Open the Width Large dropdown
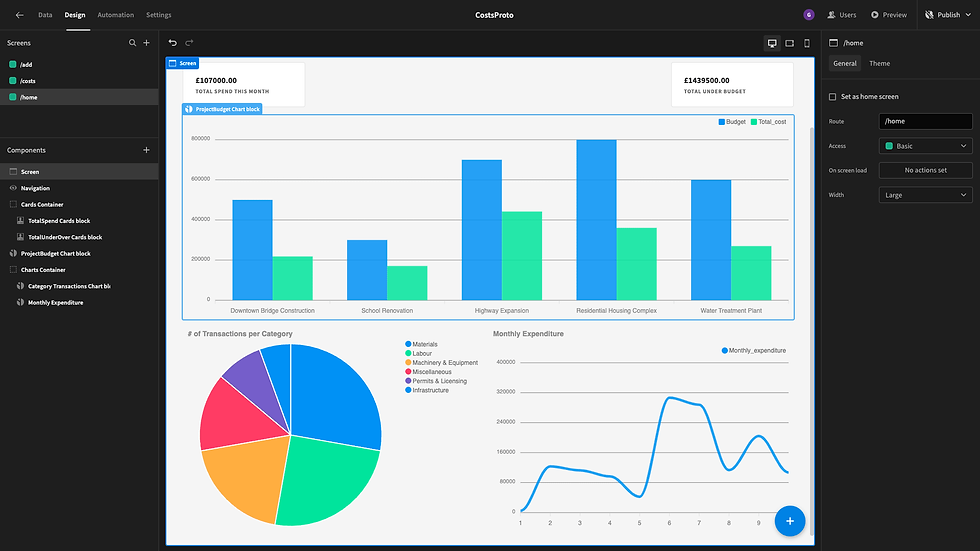 (x=926, y=195)
